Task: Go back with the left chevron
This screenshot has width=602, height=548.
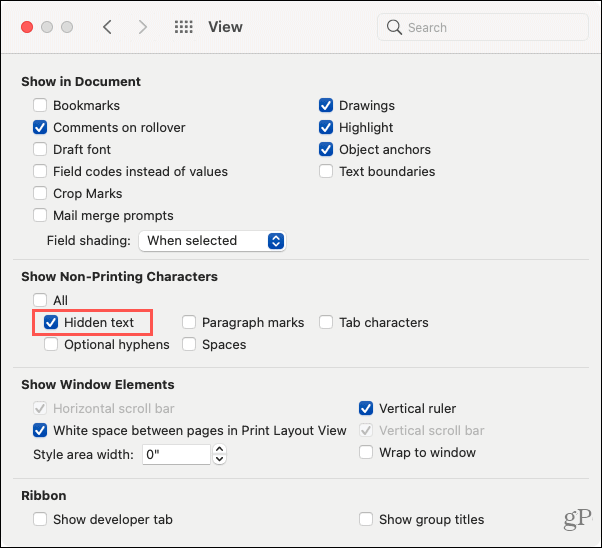Action: [x=108, y=27]
